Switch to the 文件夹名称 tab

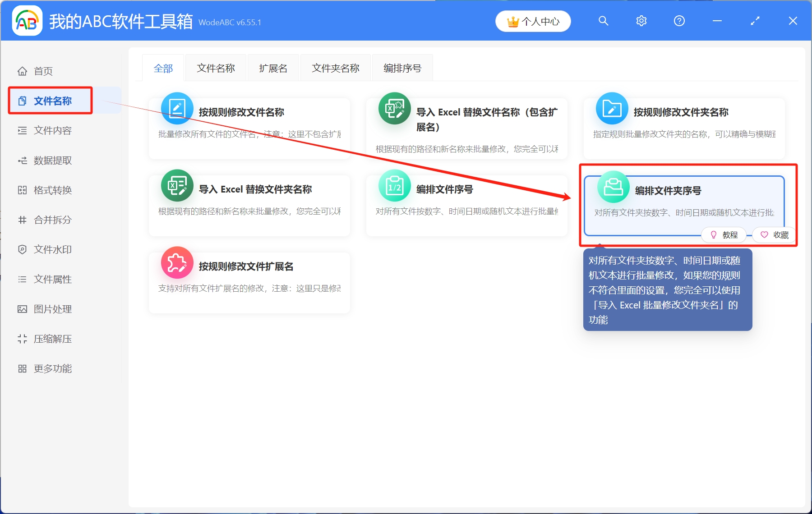335,68
